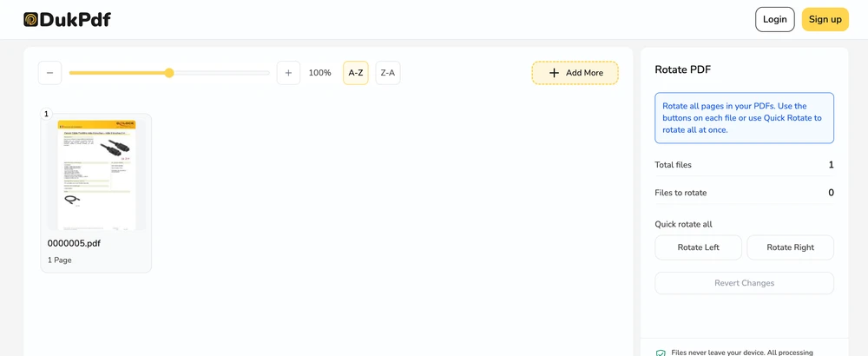Click the Files to rotate count 0
This screenshot has height=356, width=868.
tap(831, 193)
